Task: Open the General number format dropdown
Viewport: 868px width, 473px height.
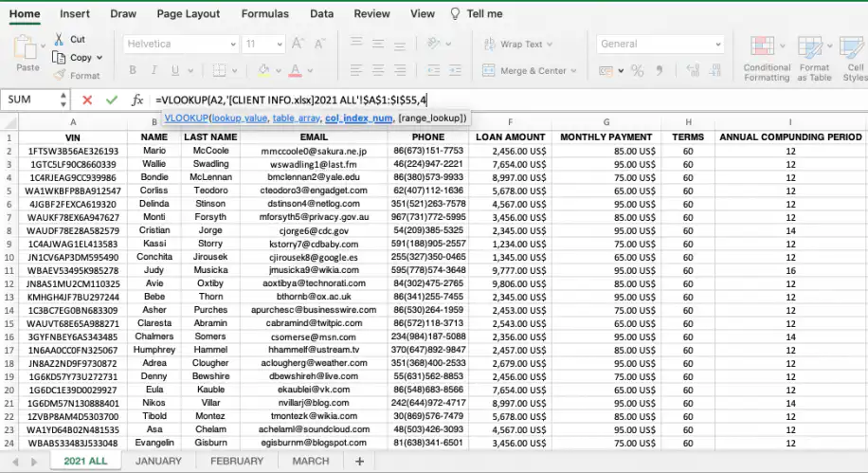Action: 660,44
